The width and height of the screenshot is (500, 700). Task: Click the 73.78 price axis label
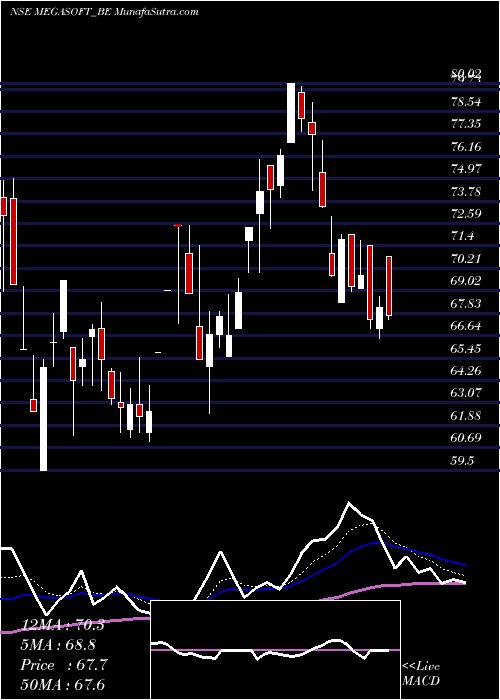[x=466, y=192]
